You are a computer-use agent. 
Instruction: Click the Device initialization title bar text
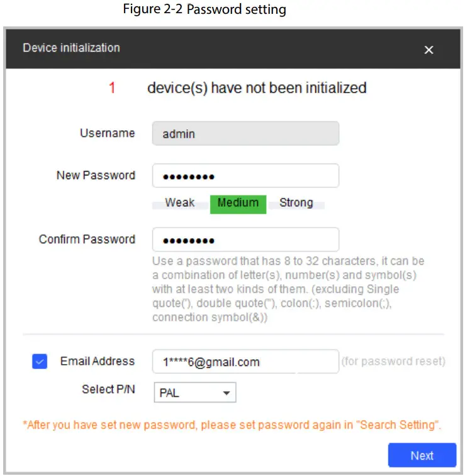click(71, 48)
